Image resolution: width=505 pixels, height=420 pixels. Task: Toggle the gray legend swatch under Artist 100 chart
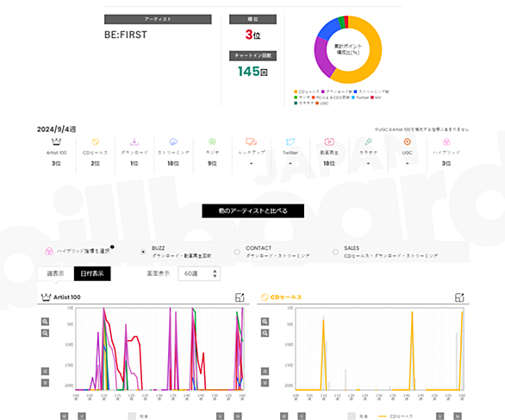tap(132, 417)
